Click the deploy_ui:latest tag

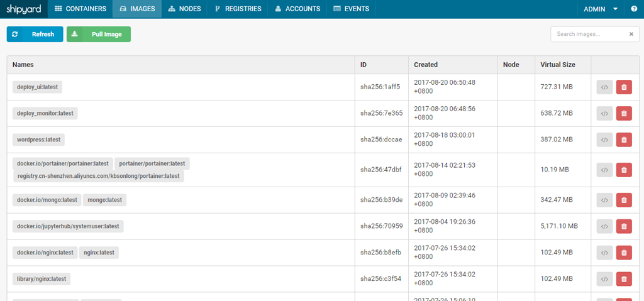tap(37, 87)
